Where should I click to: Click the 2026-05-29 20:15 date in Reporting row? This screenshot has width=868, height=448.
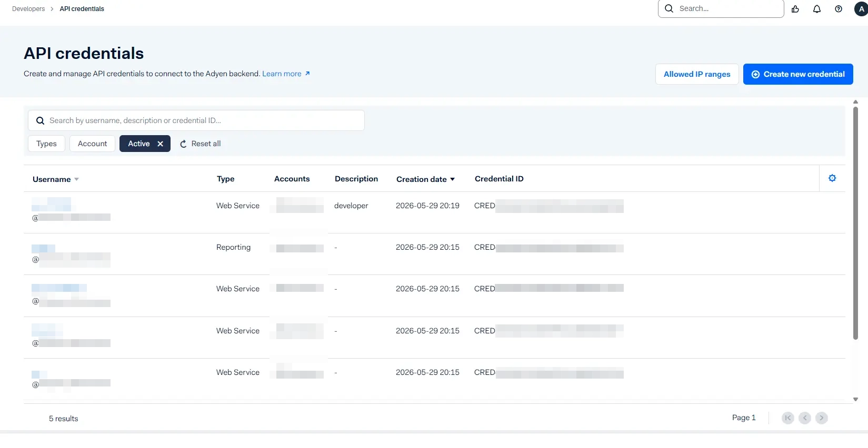[x=427, y=247]
